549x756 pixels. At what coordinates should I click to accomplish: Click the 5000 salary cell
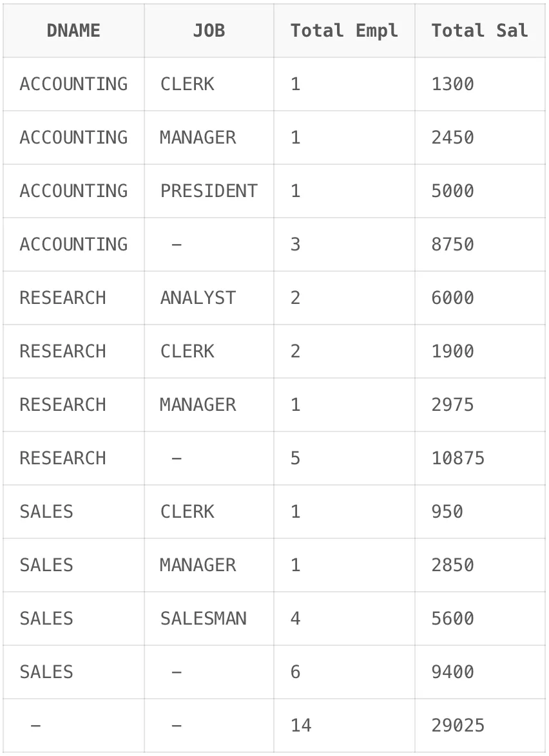pyautogui.click(x=480, y=191)
